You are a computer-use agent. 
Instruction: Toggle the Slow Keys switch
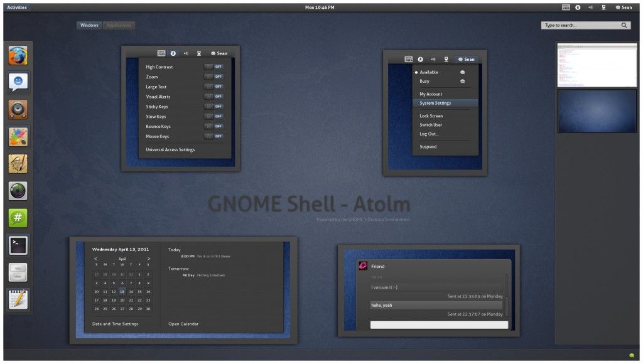pos(213,116)
